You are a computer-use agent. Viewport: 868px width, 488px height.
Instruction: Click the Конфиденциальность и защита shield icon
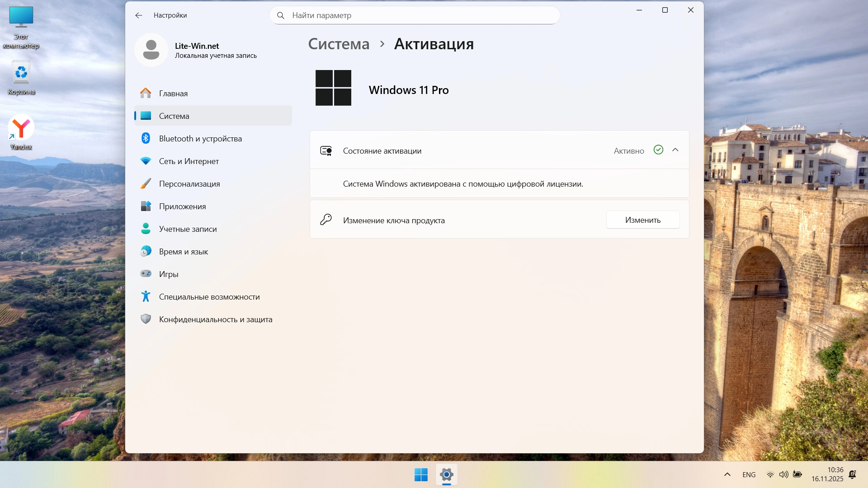coord(146,319)
